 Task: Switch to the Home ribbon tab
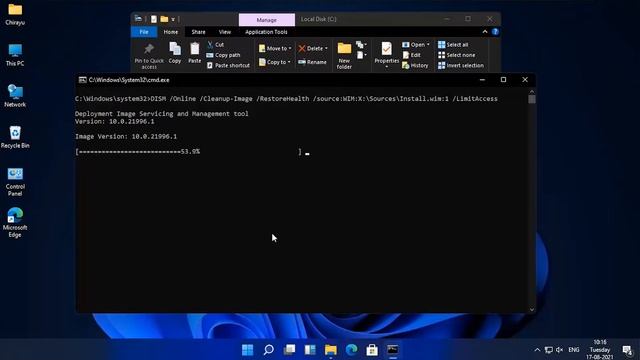tap(171, 32)
